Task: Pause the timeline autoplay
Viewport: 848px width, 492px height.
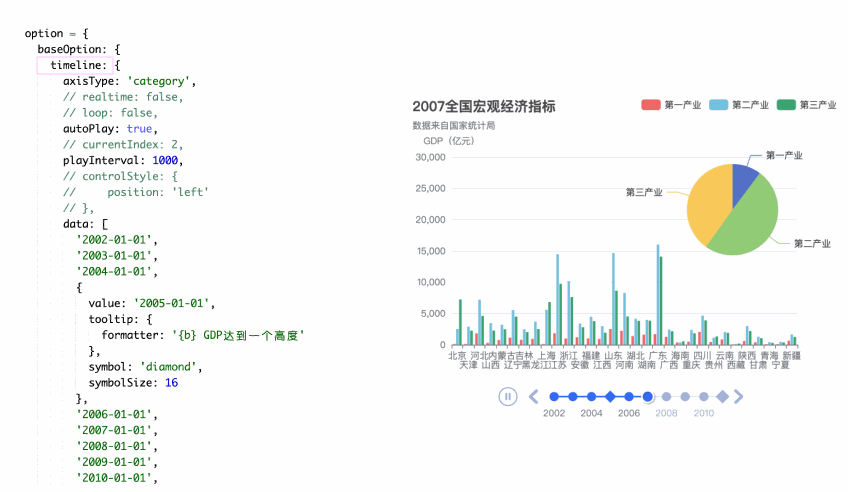Action: (508, 397)
